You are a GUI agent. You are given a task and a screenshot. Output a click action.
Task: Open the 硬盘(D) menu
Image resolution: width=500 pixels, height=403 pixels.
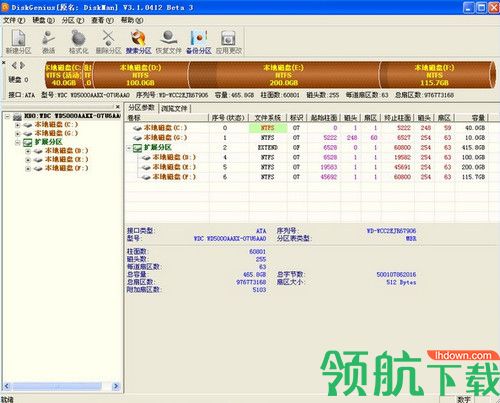[43, 20]
